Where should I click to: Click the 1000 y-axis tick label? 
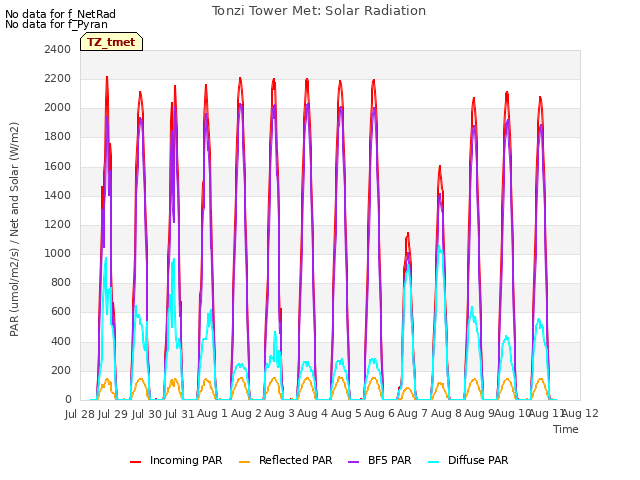pos(58,253)
